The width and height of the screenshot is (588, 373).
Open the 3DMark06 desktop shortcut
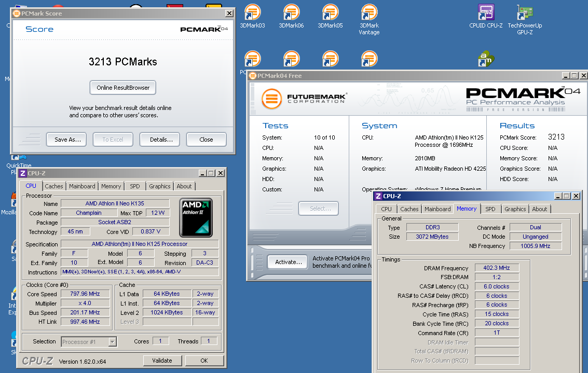(x=291, y=16)
